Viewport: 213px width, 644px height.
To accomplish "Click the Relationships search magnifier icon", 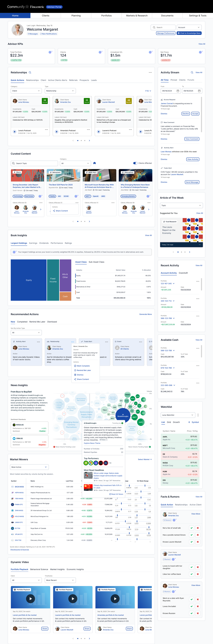I will [30, 72].
